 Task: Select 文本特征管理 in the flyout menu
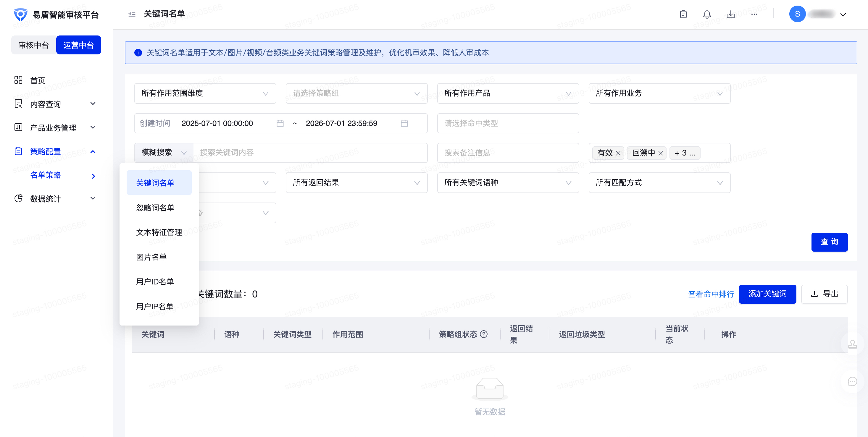tap(159, 232)
